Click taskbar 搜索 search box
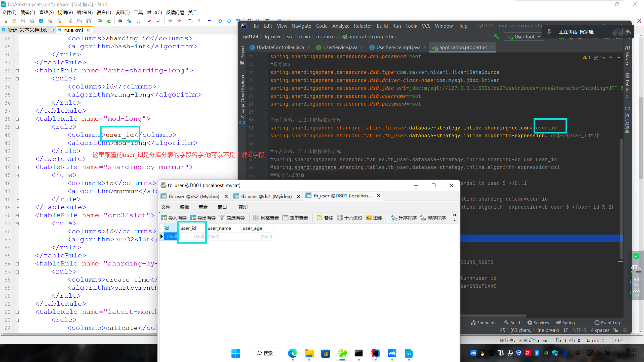 (x=264, y=353)
